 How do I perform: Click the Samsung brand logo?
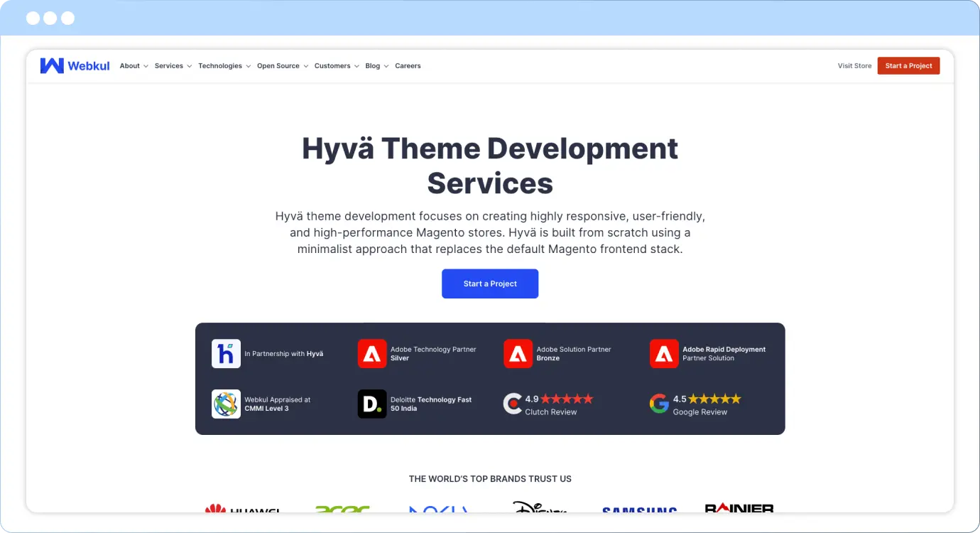pyautogui.click(x=638, y=510)
